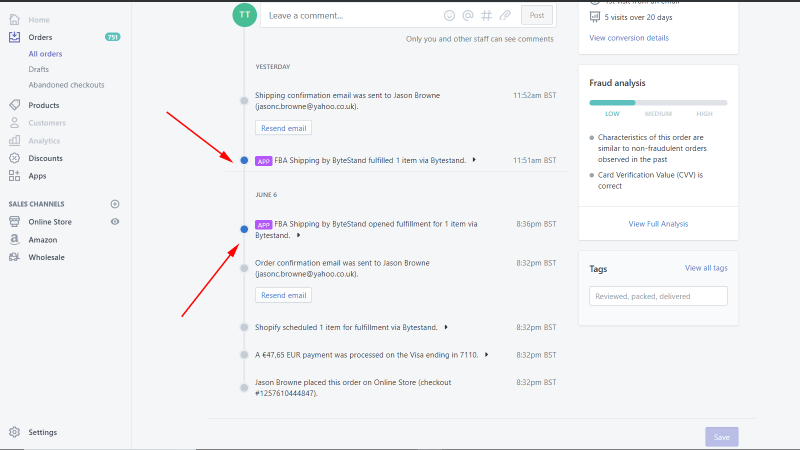Image resolution: width=800 pixels, height=450 pixels.
Task: Click the blue 8:36pm opened fulfillment dot
Action: coord(244,229)
